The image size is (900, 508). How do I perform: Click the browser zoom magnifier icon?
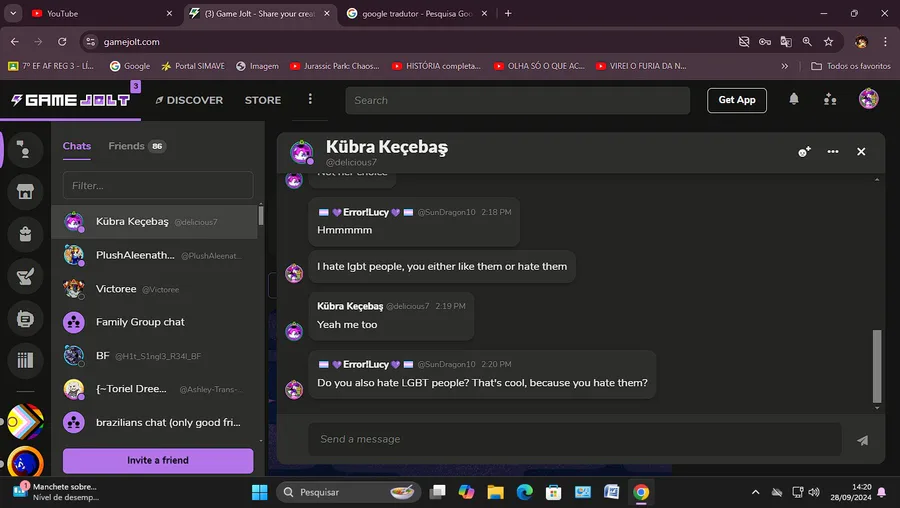807,42
